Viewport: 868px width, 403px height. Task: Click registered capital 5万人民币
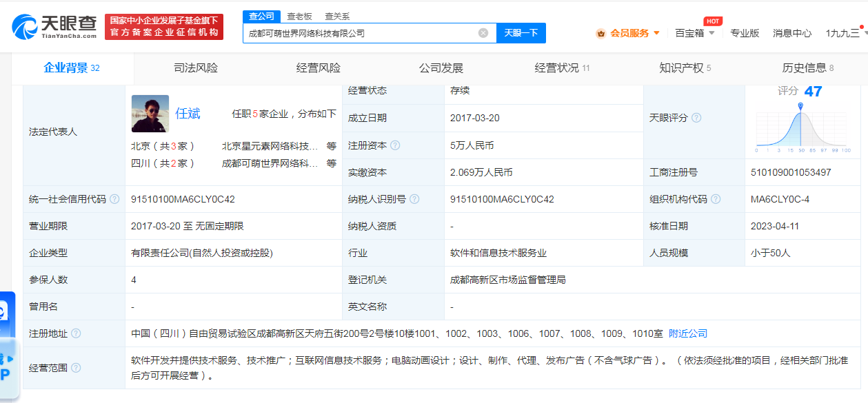472,145
